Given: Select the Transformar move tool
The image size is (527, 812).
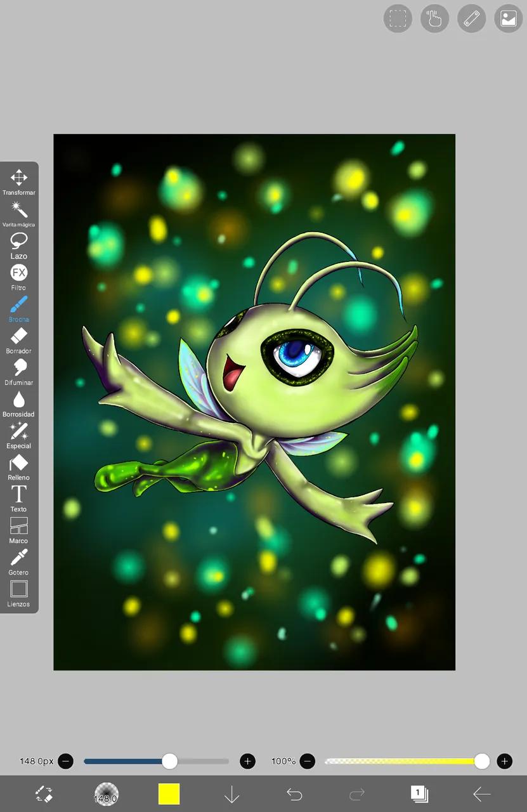Looking at the screenshot, I should tap(19, 182).
